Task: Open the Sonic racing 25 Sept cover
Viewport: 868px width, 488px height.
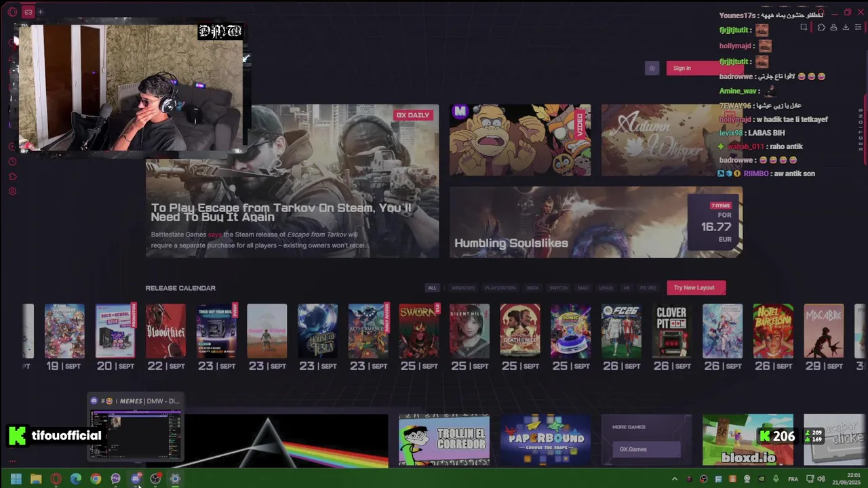Action: click(570, 331)
